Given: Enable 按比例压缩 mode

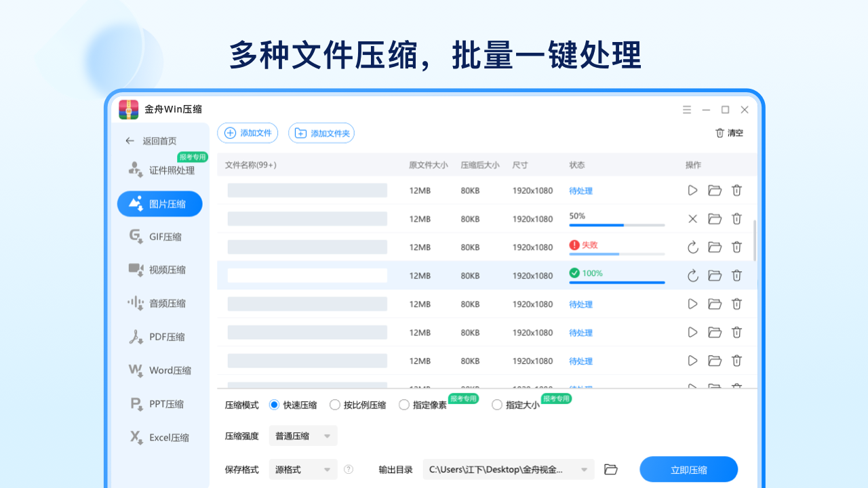Looking at the screenshot, I should point(335,405).
